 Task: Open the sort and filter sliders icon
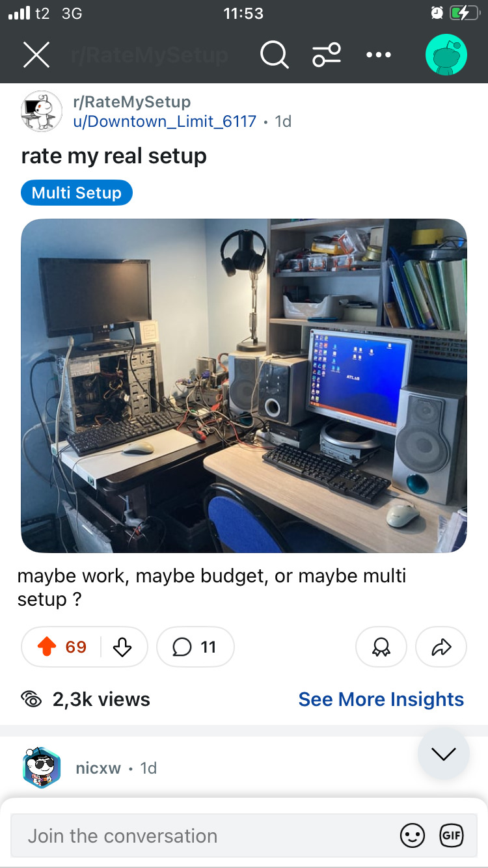tap(327, 55)
